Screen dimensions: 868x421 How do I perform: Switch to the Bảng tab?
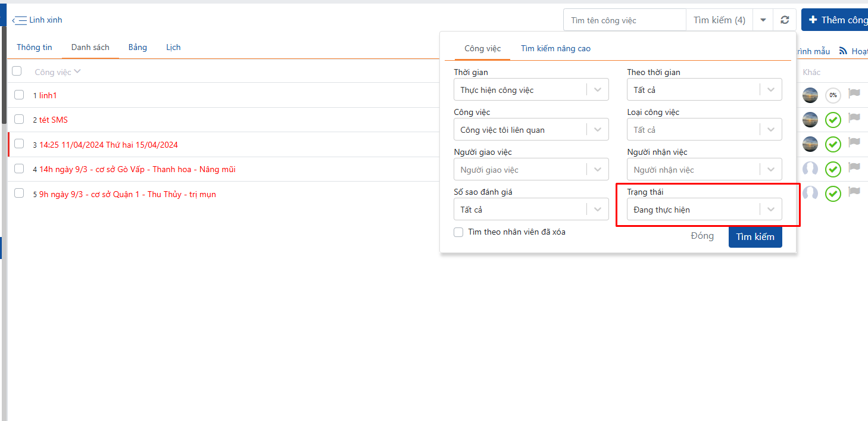click(138, 47)
